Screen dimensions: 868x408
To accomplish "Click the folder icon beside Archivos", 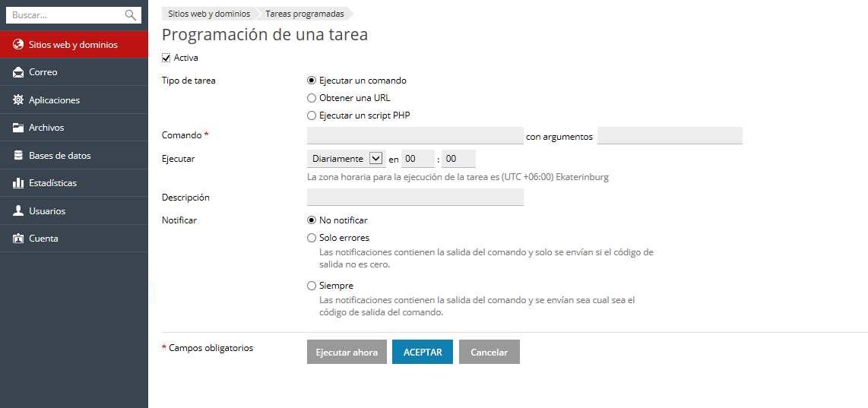I will [18, 128].
